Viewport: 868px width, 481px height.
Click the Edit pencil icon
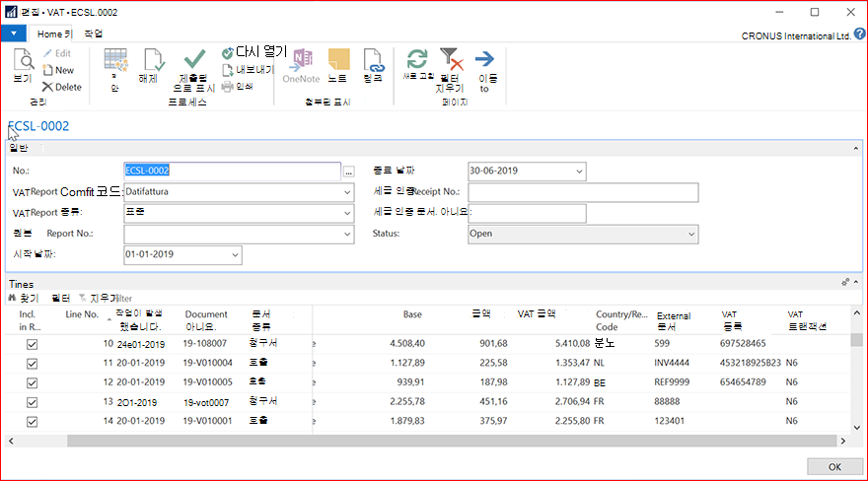click(47, 53)
